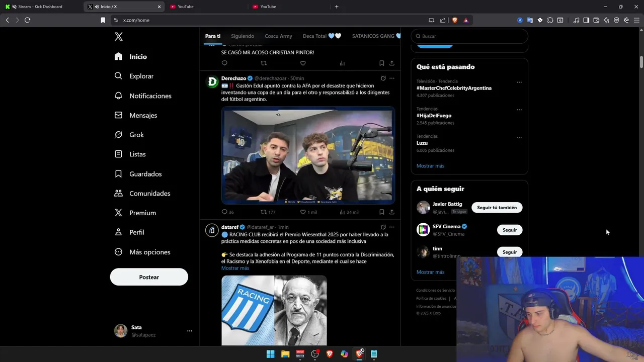View Derechazo post views 24 mil
The image size is (644, 362).
click(349, 212)
